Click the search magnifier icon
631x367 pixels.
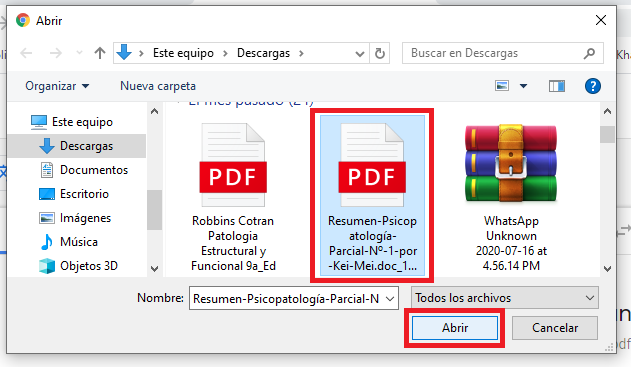point(589,53)
